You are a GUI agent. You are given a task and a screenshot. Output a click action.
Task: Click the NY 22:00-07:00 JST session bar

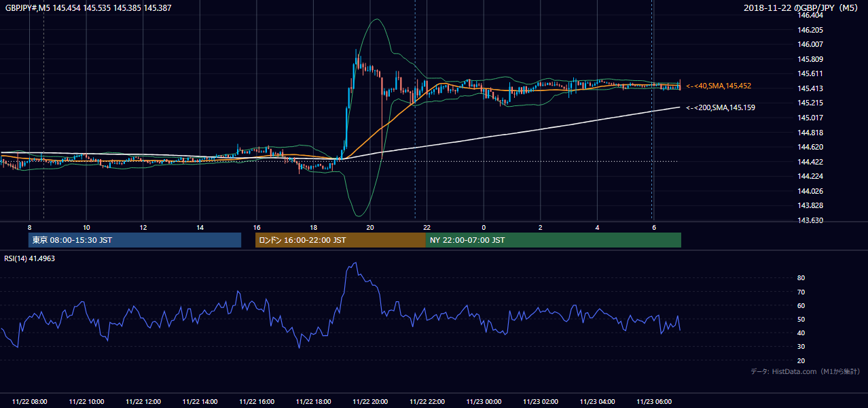point(554,240)
